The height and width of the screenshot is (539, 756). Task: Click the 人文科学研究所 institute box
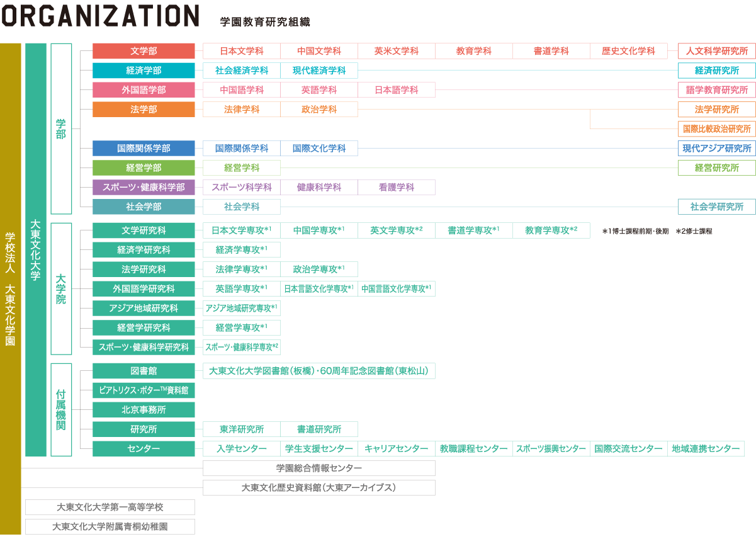tap(717, 51)
